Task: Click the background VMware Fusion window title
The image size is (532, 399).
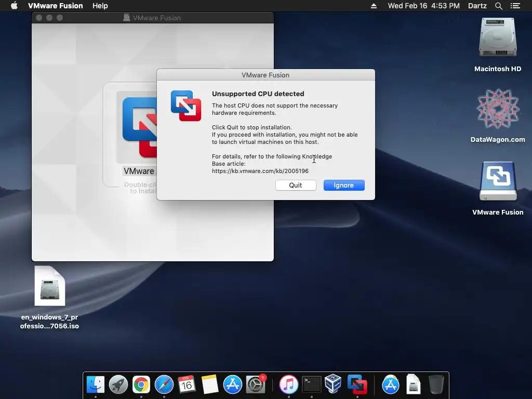Action: (x=156, y=18)
